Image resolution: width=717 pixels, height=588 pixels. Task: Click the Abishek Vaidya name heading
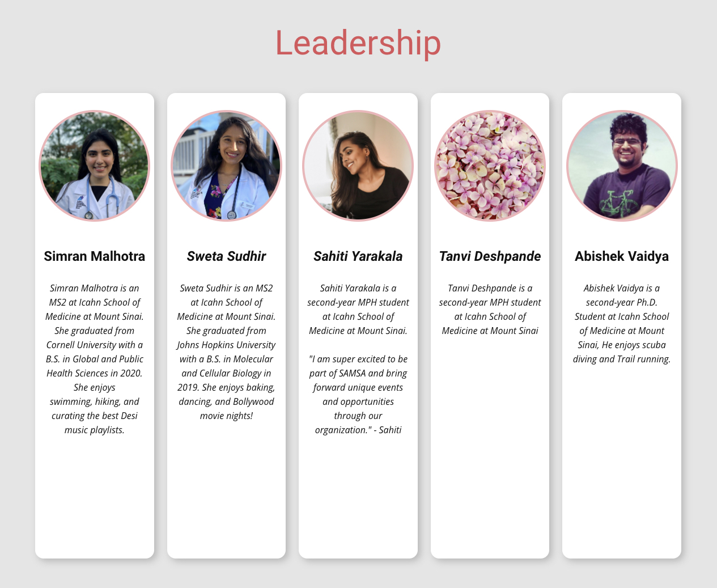(622, 256)
